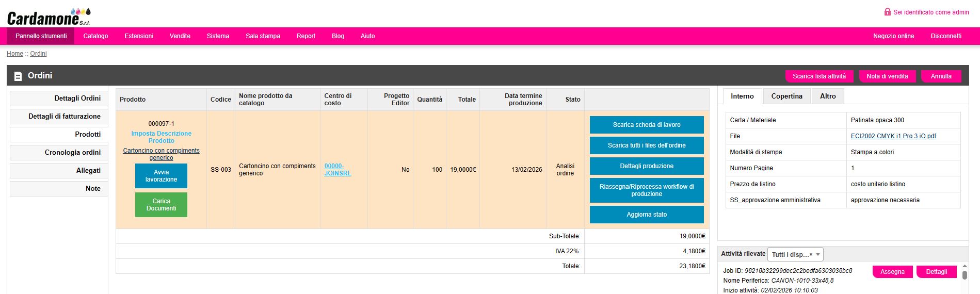Open the Vendite menu
The width and height of the screenshot is (980, 294).
pyautogui.click(x=180, y=36)
